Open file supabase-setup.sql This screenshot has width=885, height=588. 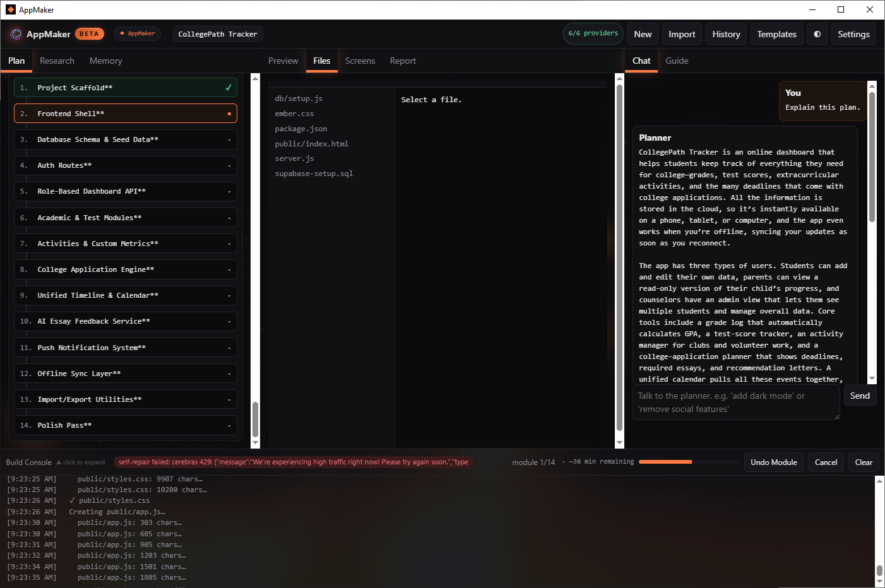point(314,173)
